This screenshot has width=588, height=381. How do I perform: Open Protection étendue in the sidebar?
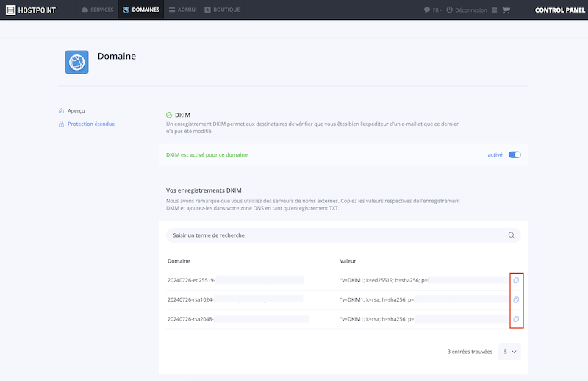coord(91,124)
